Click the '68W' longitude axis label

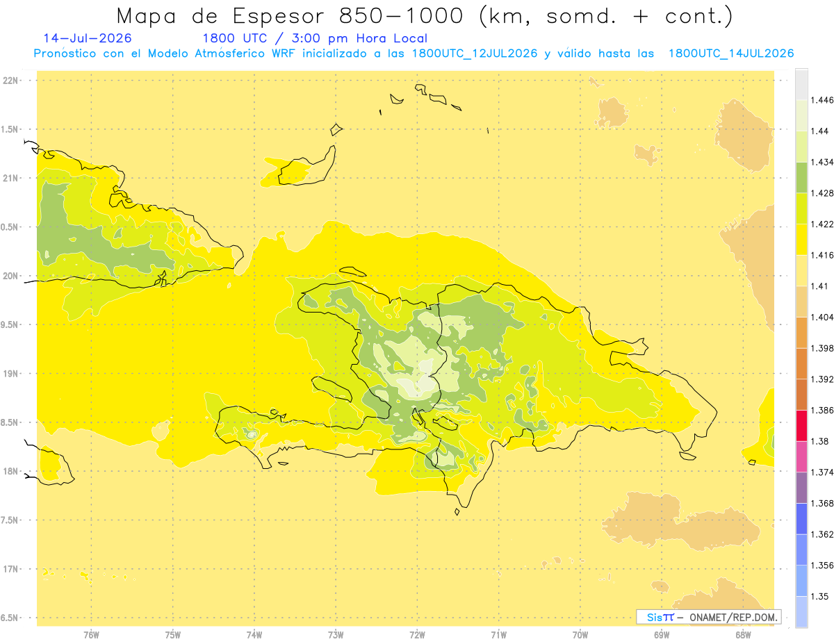point(743,634)
